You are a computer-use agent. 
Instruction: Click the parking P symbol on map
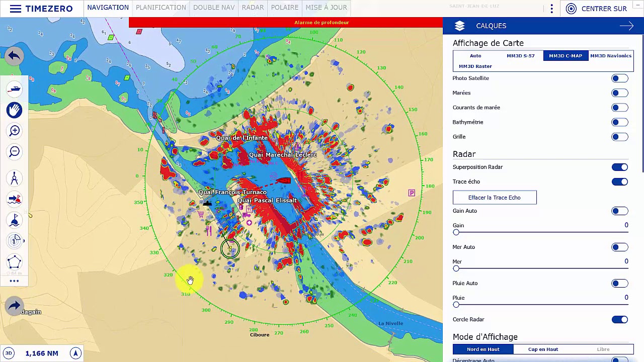(x=412, y=193)
